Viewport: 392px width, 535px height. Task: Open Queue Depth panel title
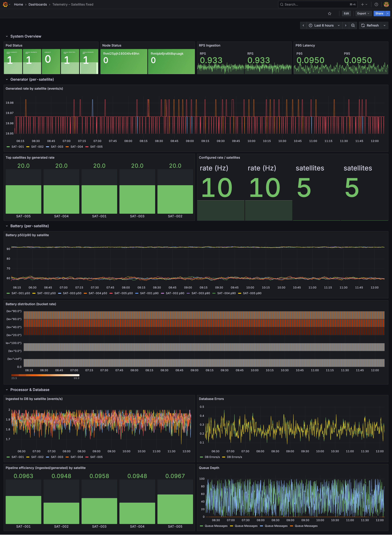(209, 468)
